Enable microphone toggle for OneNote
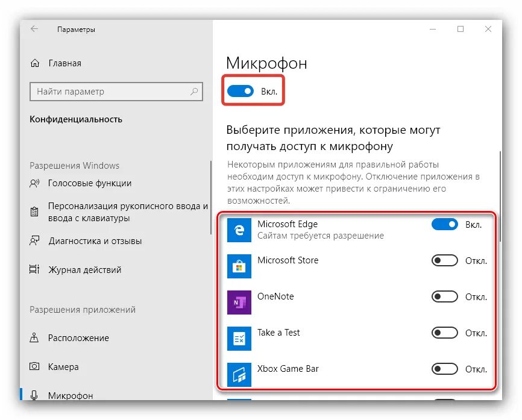This screenshot has width=522, height=420. coord(445,296)
